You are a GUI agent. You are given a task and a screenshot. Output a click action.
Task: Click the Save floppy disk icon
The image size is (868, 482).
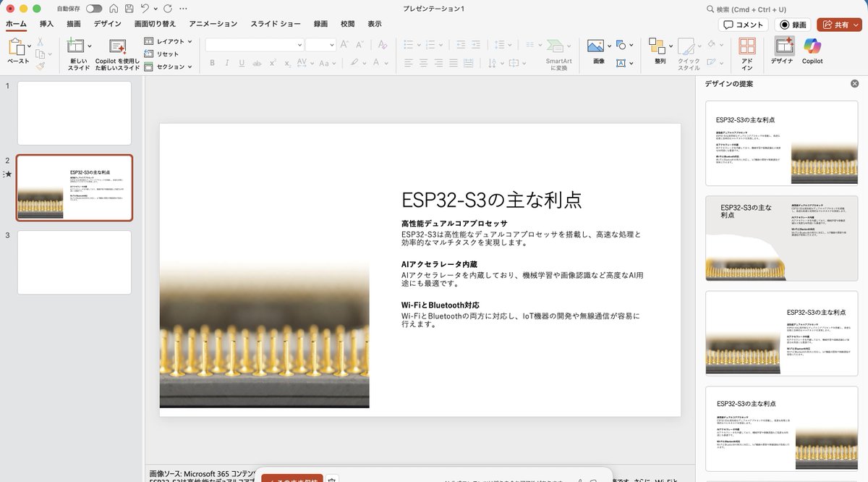pos(129,9)
